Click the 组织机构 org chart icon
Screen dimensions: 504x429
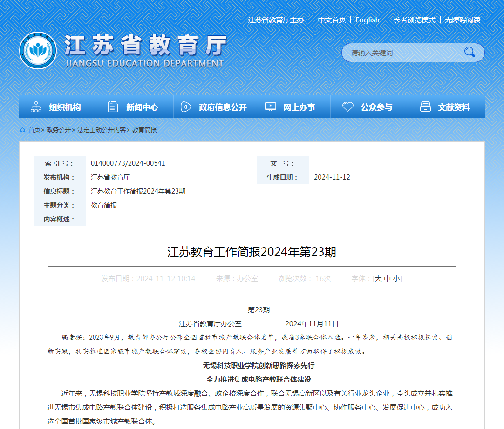coord(36,107)
